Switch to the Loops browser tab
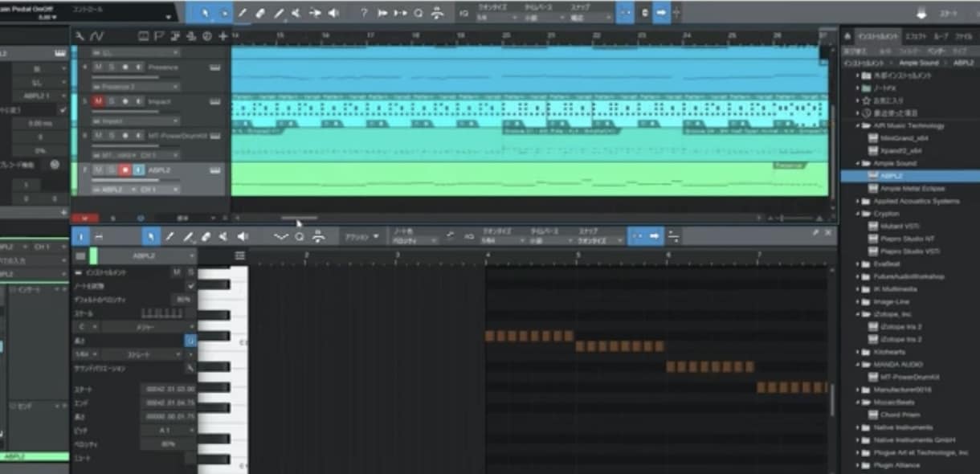980x474 pixels. point(941,36)
